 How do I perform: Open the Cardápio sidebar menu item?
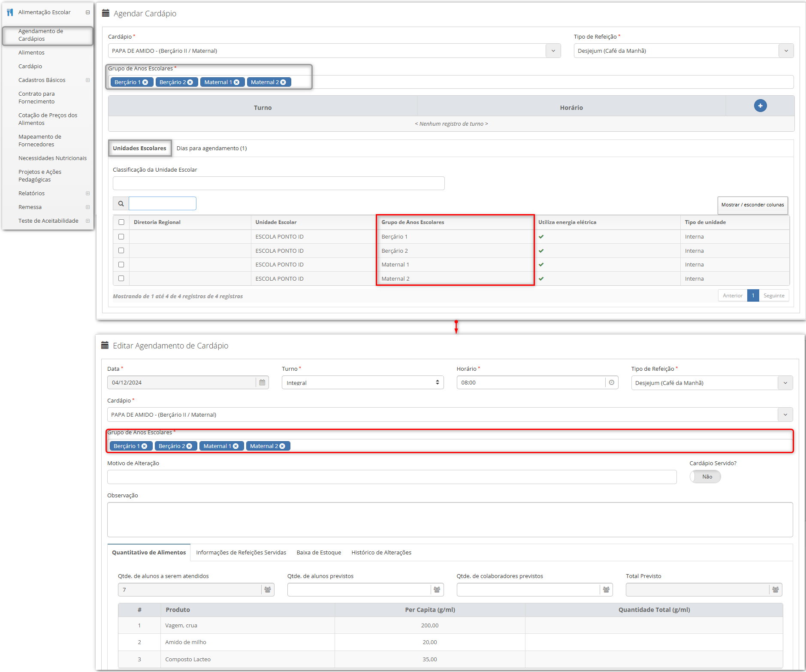(x=30, y=67)
